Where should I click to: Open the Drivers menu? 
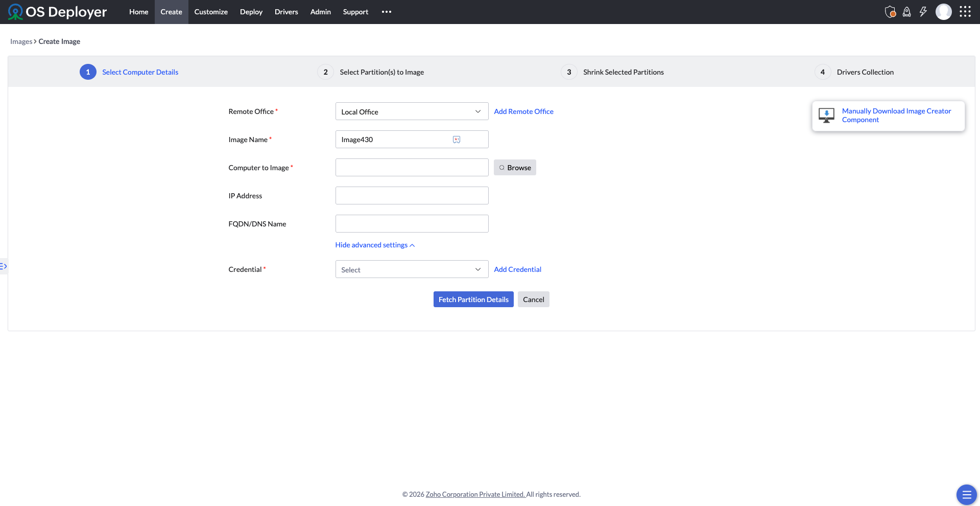point(286,12)
